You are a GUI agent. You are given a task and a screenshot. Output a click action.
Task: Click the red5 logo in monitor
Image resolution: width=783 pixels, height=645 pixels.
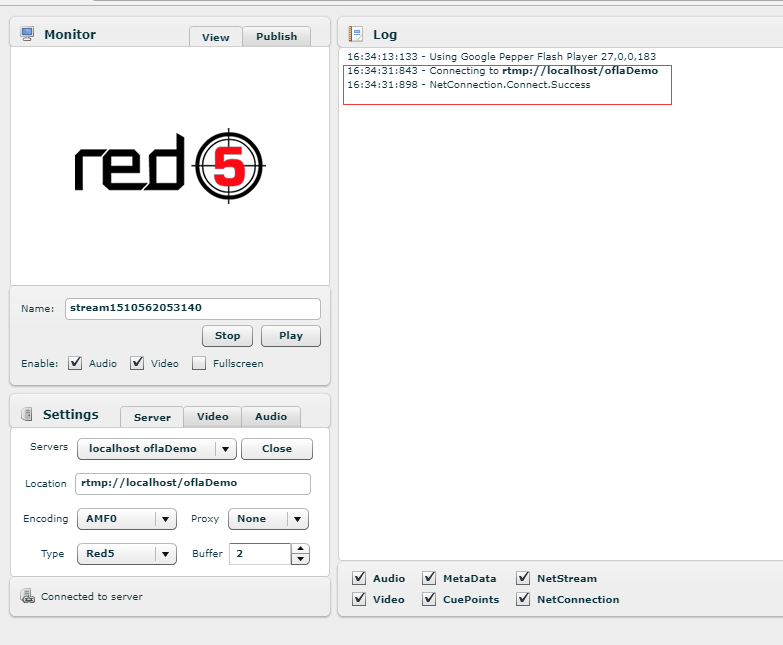point(170,166)
